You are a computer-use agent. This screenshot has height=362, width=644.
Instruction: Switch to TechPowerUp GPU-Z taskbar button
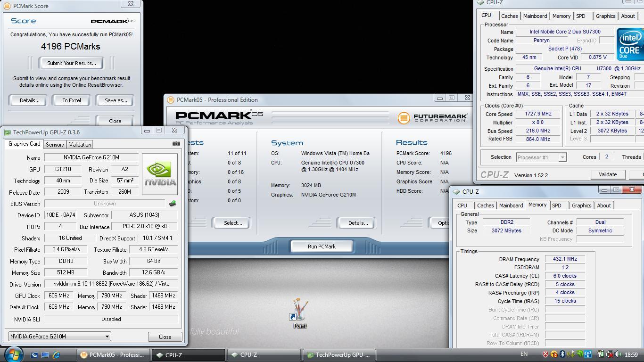point(339,355)
